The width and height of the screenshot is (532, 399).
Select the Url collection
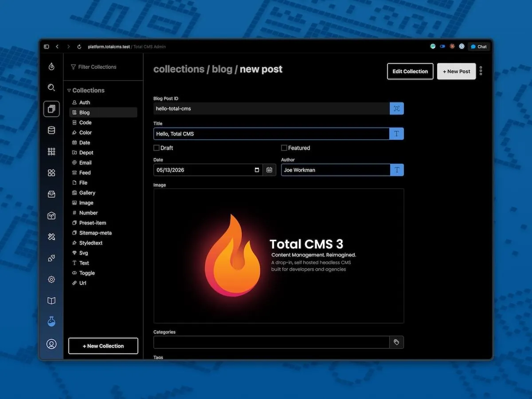pos(103,283)
